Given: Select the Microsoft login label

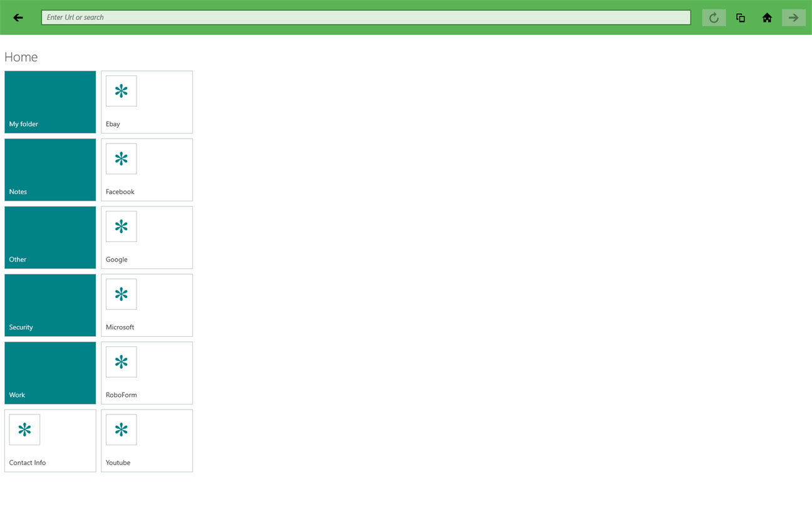Looking at the screenshot, I should point(120,327).
